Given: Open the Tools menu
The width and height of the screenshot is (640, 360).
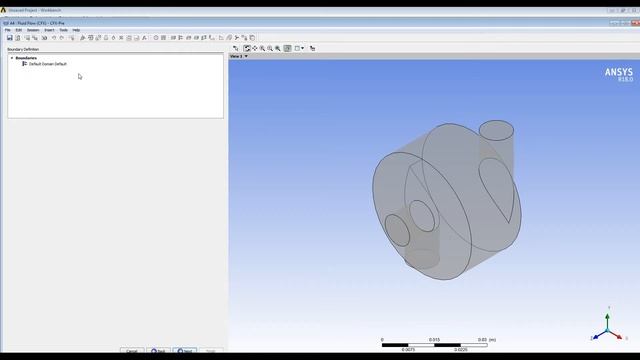Looking at the screenshot, I should [63, 30].
